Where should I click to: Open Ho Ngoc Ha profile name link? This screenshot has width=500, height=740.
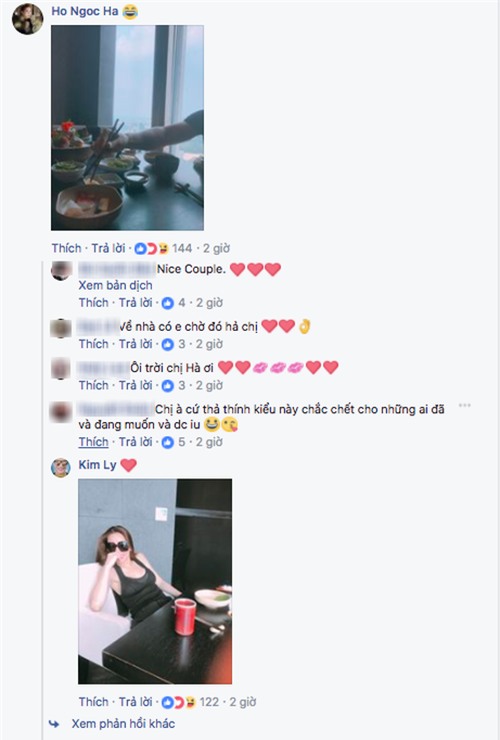pos(85,11)
